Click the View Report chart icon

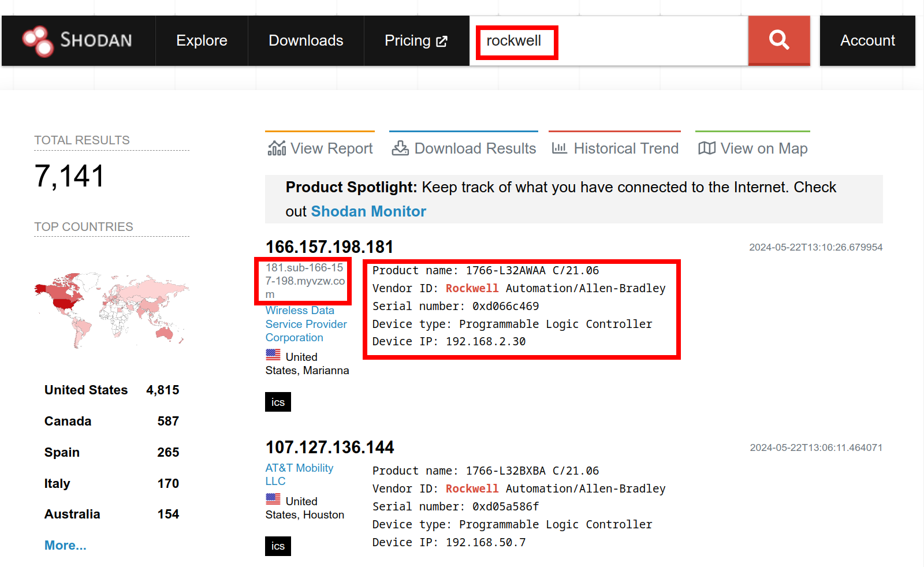tap(277, 148)
